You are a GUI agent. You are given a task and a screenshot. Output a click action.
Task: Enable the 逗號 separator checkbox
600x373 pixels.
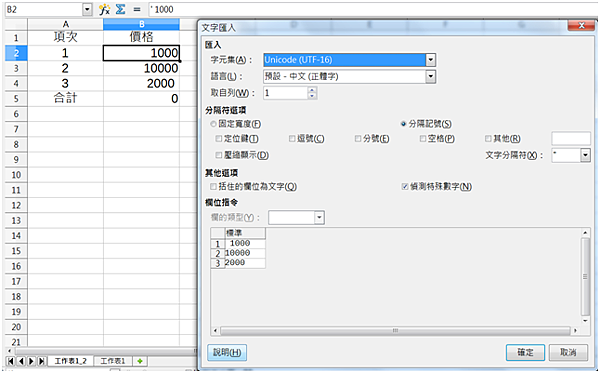(x=292, y=138)
